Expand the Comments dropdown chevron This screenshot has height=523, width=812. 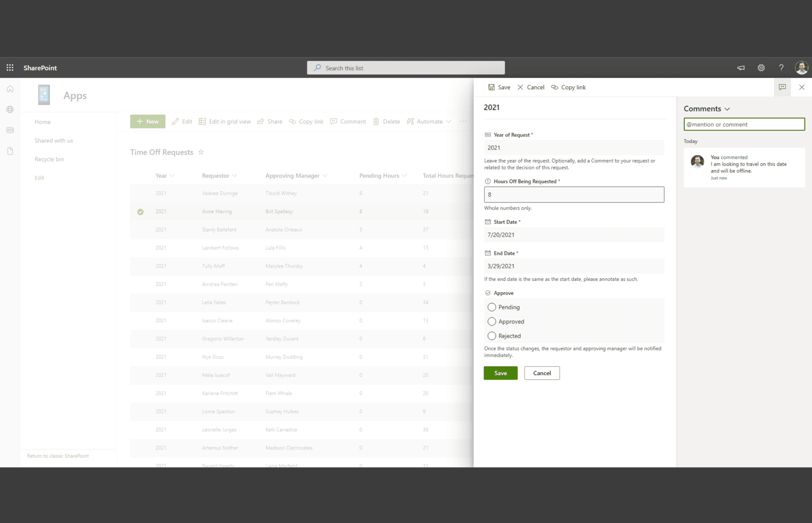point(727,109)
